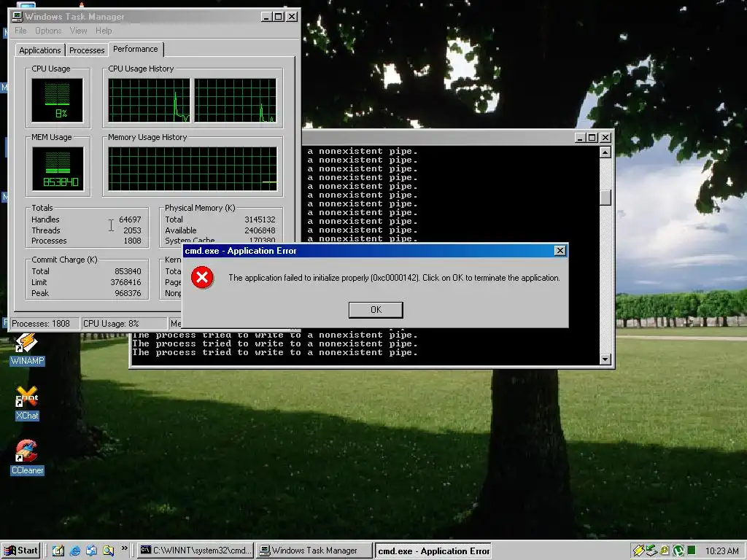
Task: Switch to the Processes tab
Action: [87, 50]
